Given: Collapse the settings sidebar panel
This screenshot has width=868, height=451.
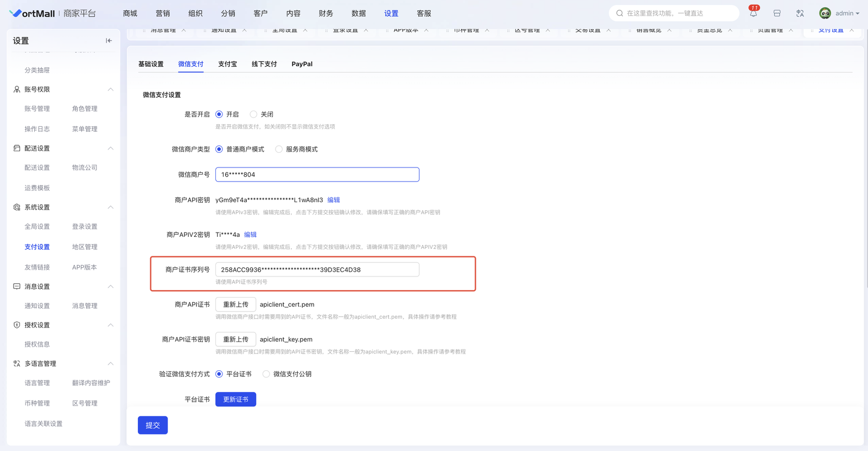Looking at the screenshot, I should click(108, 41).
